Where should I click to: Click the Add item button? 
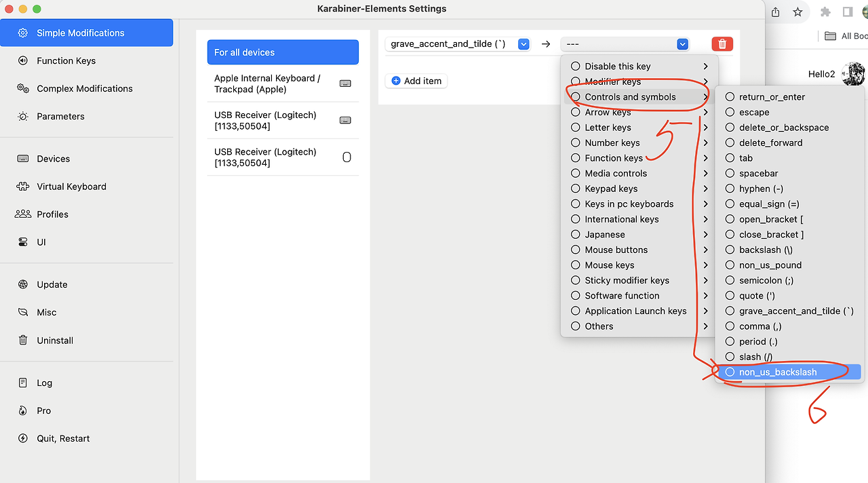(416, 81)
